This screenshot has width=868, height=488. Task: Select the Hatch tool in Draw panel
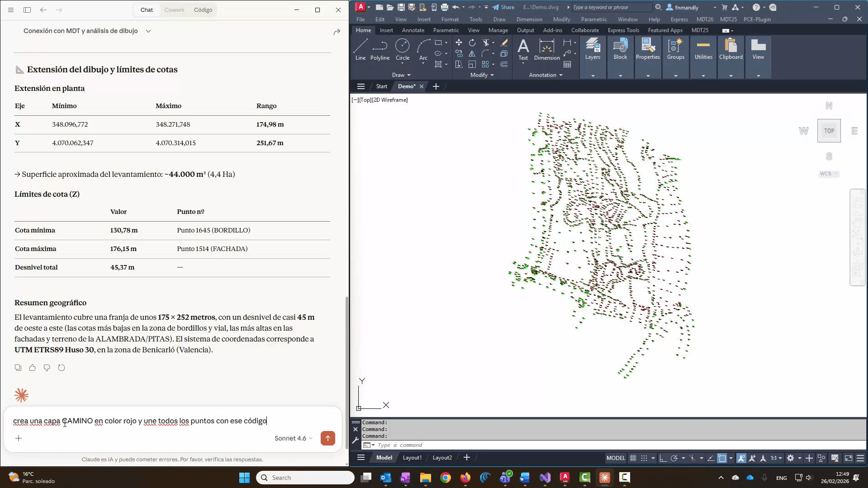(x=438, y=64)
